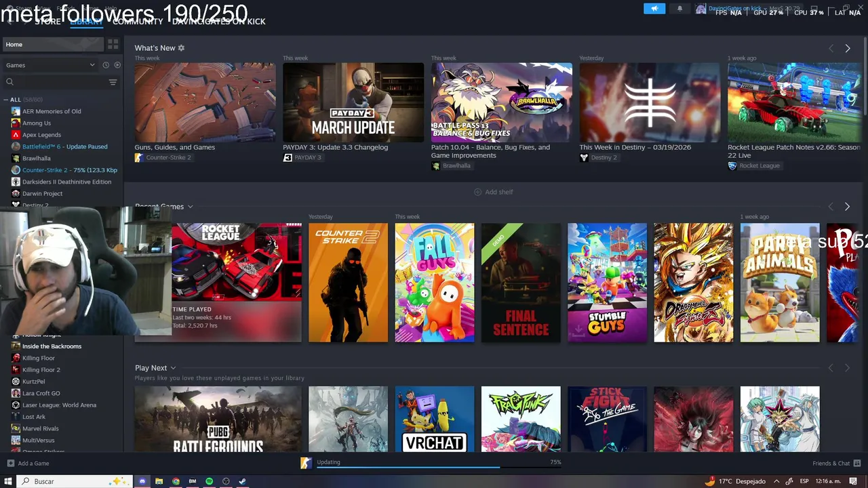Click the Brawlhalla icon in the game list
The height and width of the screenshot is (488, 868).
pos(16,159)
